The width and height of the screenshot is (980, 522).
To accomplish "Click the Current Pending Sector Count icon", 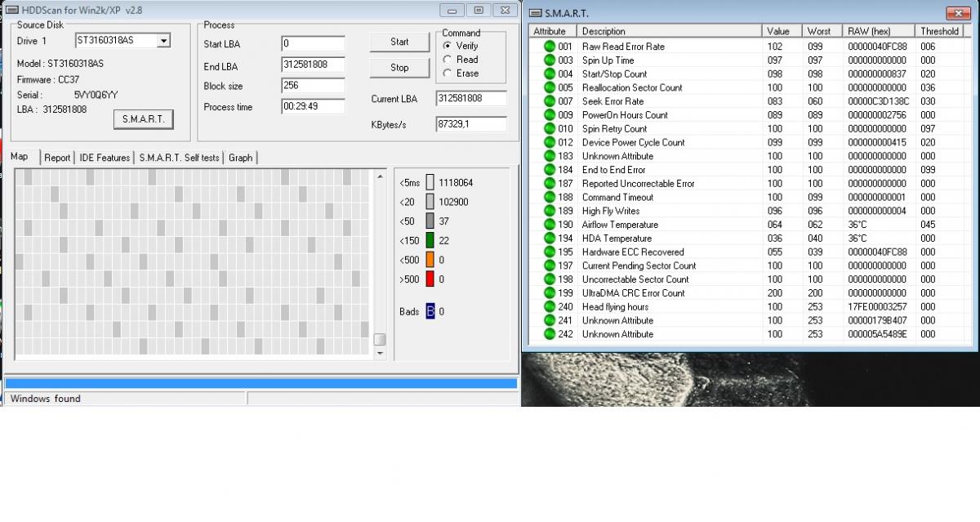I will click(548, 265).
